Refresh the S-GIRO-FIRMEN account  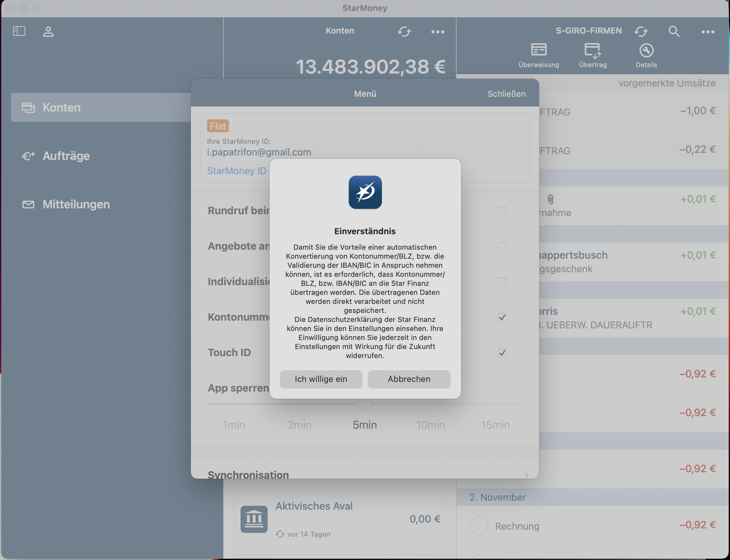[641, 32]
